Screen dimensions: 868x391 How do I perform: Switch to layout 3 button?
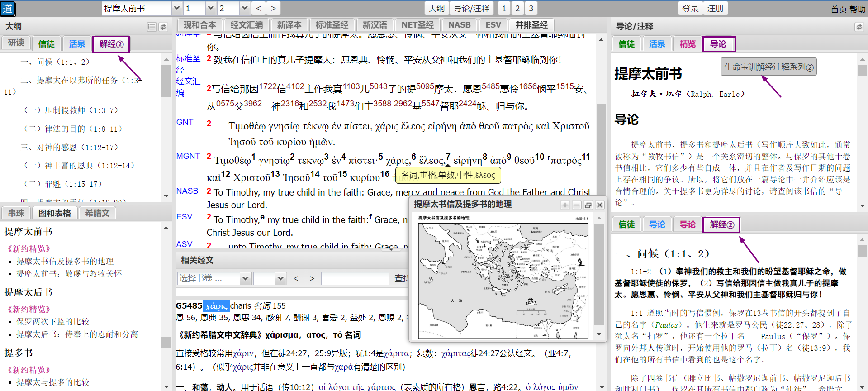click(531, 8)
